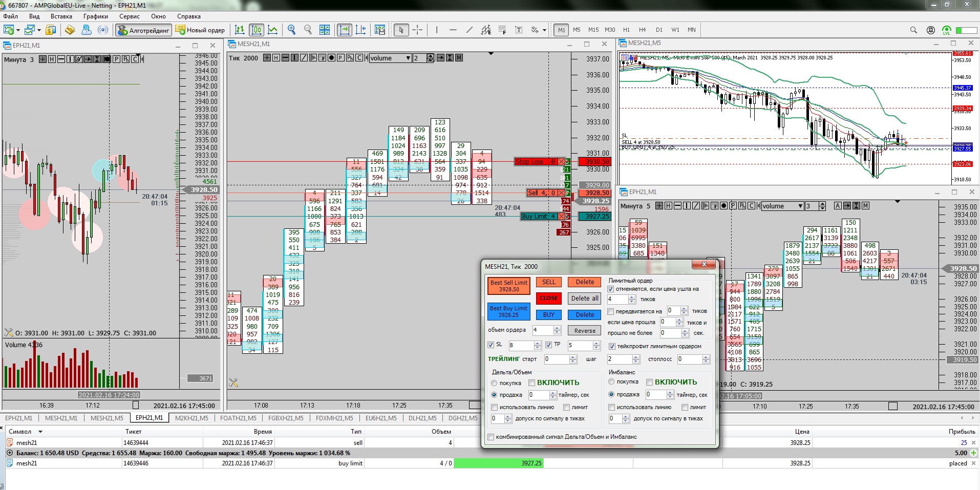This screenshot has height=490, width=980.
Task: Switch chart to bar chart mode
Action: pyautogui.click(x=240, y=30)
